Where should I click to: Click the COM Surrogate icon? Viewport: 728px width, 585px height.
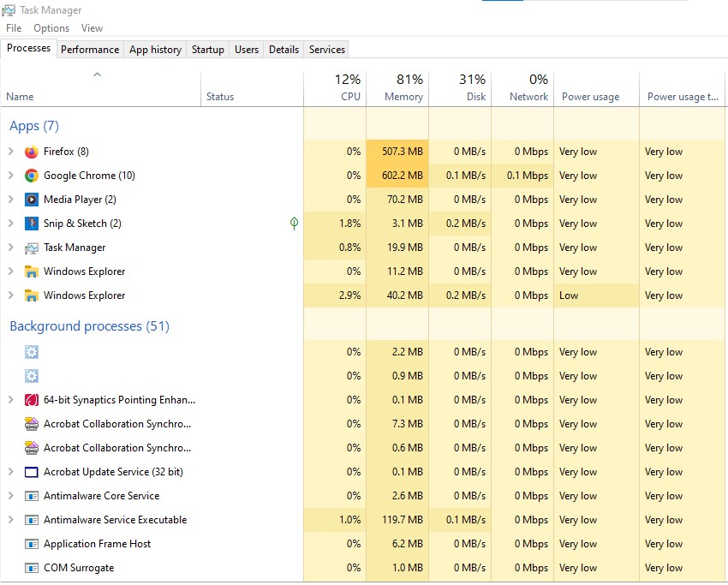point(31,568)
